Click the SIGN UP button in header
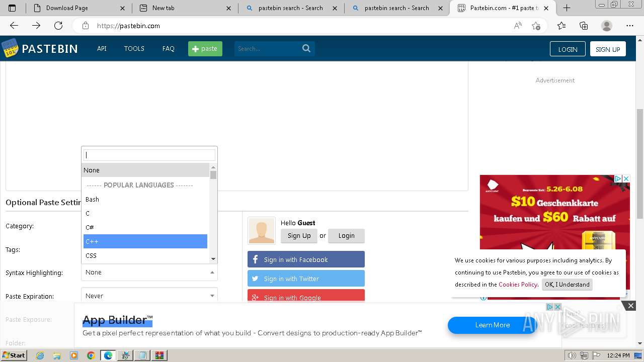Viewport: 644px width, 362px height. point(608,49)
